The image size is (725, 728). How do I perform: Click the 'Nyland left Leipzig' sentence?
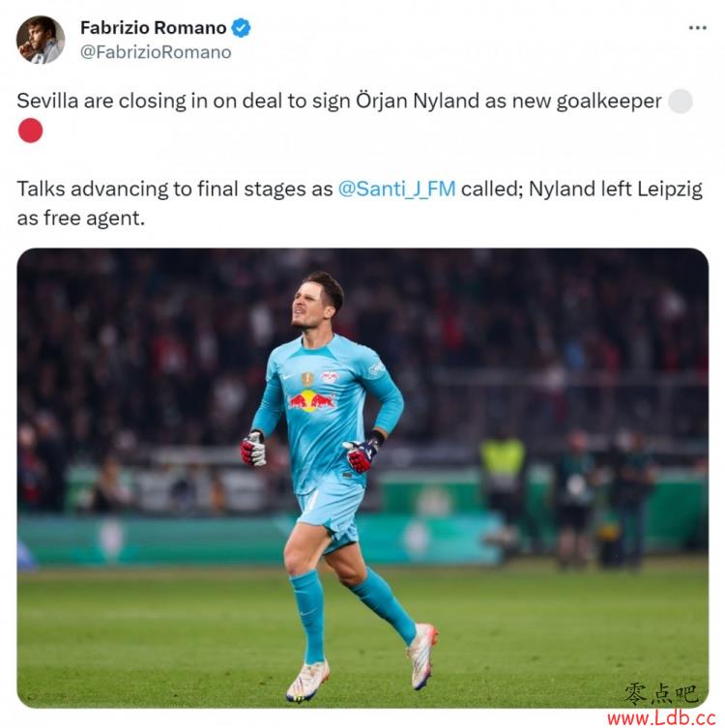pyautogui.click(x=616, y=189)
